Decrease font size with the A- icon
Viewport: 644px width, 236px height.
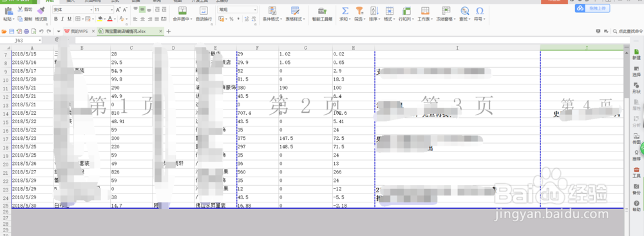(126, 10)
